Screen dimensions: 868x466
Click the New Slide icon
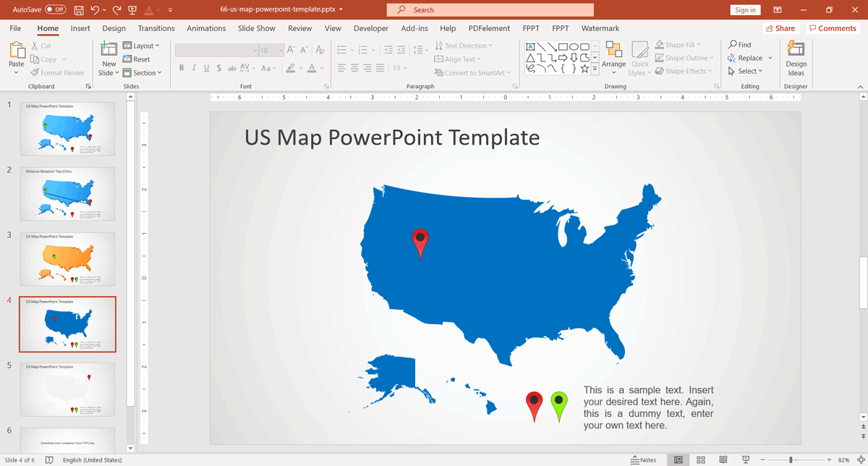(x=109, y=49)
